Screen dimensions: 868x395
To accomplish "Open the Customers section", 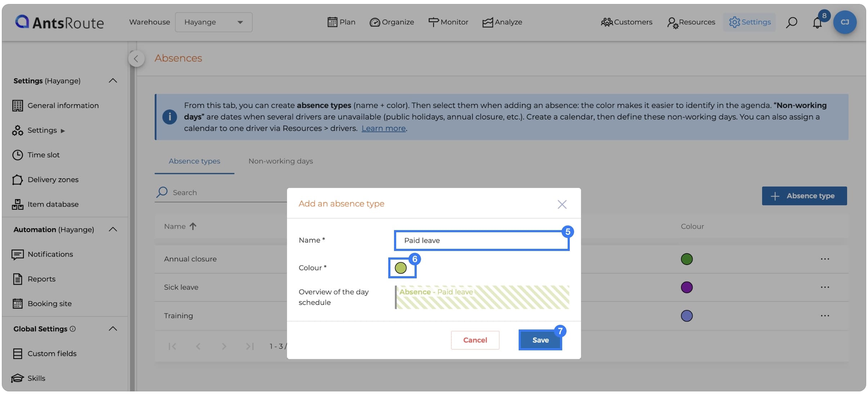I will [x=626, y=22].
